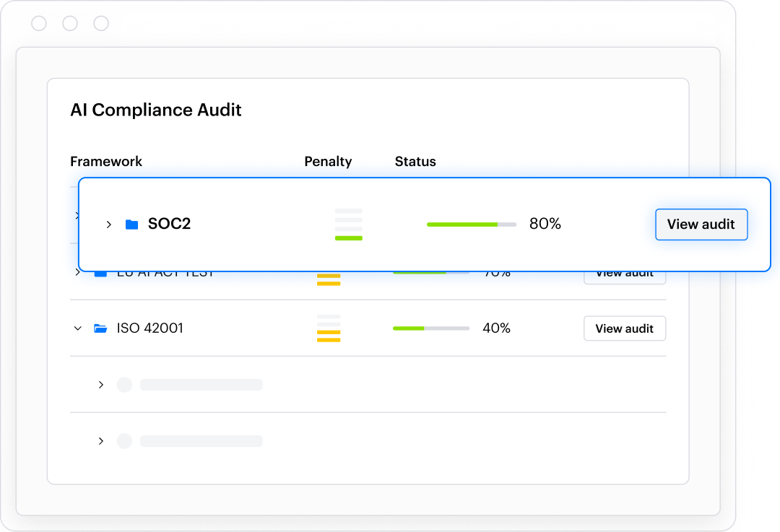Expand the fourth placeholder row
This screenshot has height=532, width=780.
[101, 385]
